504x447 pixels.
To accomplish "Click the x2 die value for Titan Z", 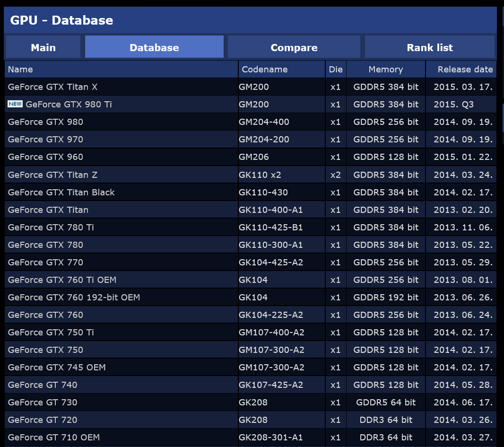I will click(x=336, y=175).
